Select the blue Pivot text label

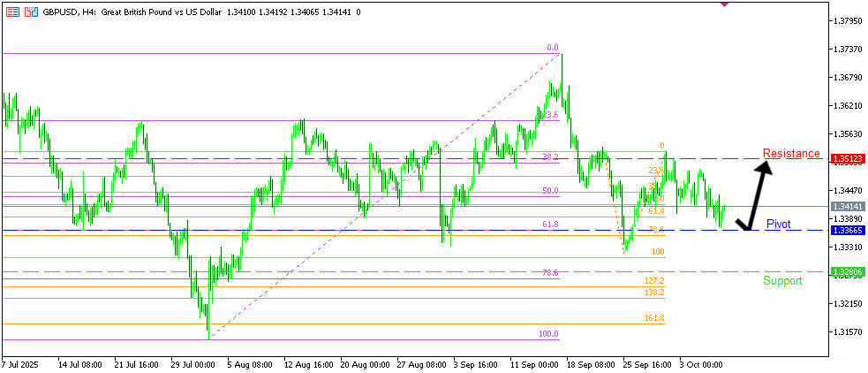click(x=778, y=225)
